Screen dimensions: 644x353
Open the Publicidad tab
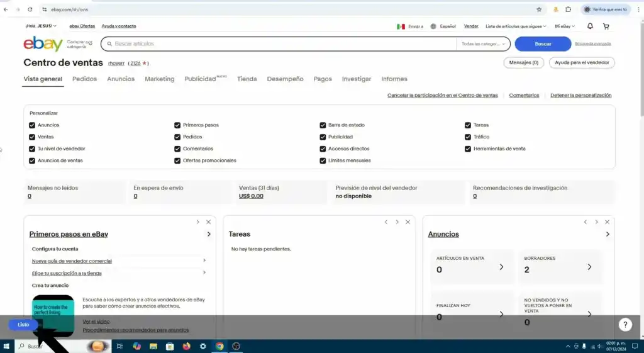click(x=206, y=79)
